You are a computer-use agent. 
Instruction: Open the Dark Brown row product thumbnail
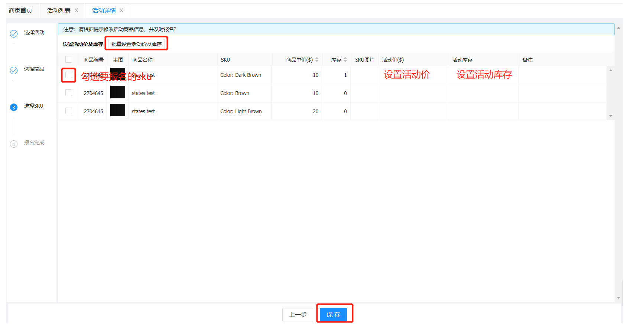coord(118,74)
